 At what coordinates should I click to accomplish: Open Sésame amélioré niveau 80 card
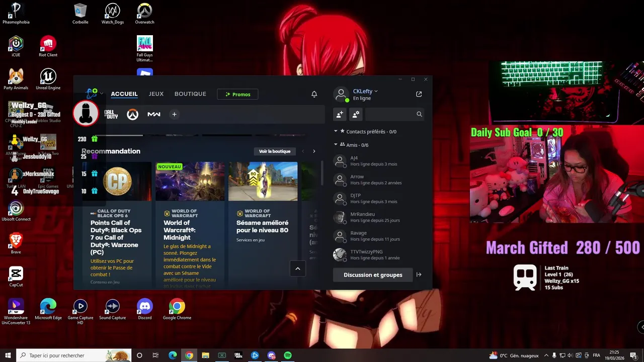[263, 224]
